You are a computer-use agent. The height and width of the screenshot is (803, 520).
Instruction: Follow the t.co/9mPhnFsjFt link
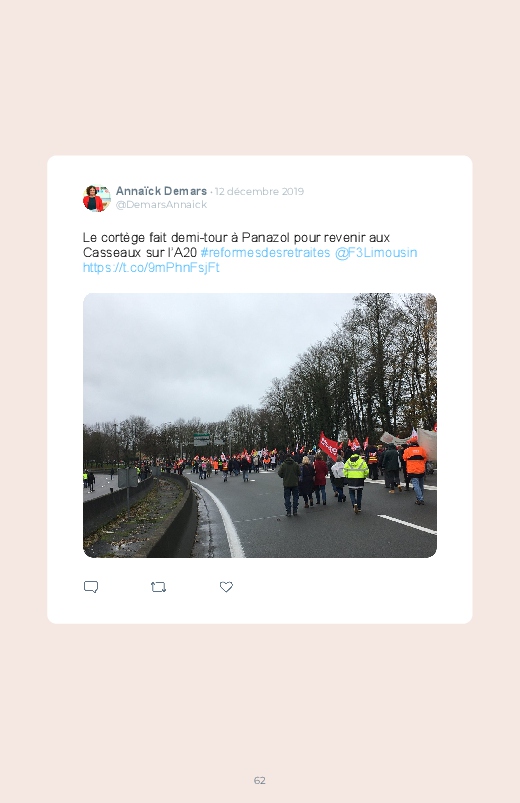[x=151, y=267]
